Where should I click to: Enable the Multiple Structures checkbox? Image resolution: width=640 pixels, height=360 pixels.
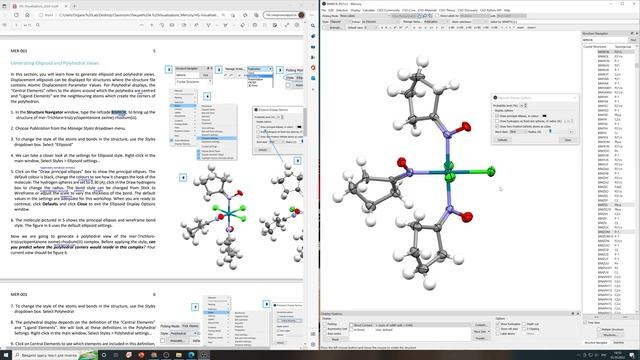click(x=598, y=329)
